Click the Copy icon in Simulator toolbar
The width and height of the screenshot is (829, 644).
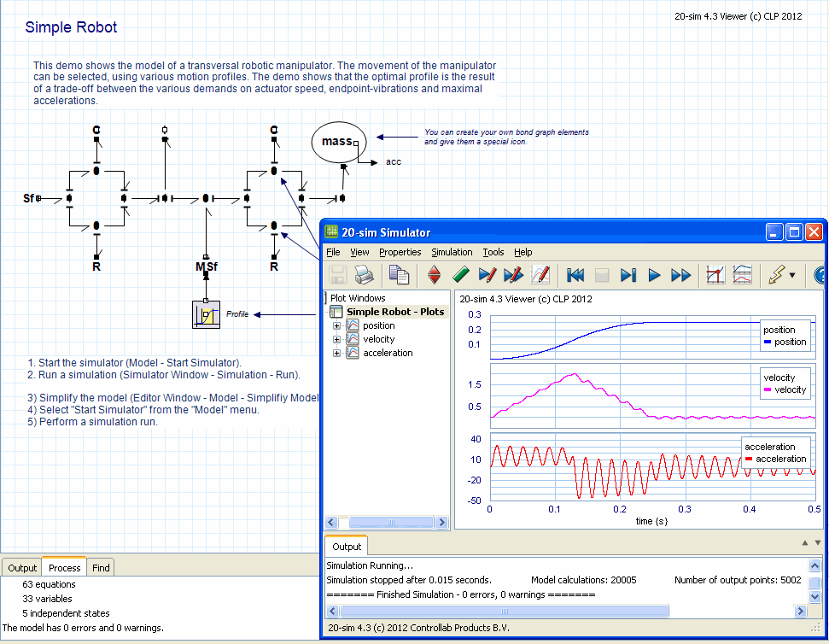pos(400,275)
